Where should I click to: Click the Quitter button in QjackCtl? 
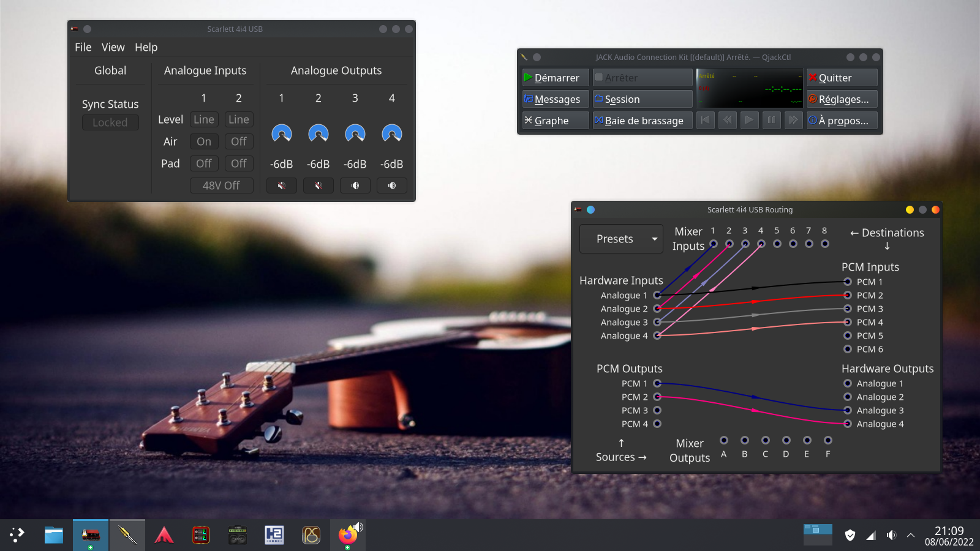click(x=842, y=78)
